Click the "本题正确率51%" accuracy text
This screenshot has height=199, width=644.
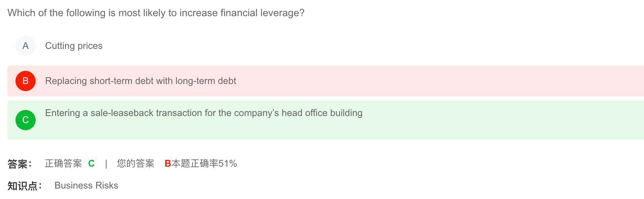[204, 164]
